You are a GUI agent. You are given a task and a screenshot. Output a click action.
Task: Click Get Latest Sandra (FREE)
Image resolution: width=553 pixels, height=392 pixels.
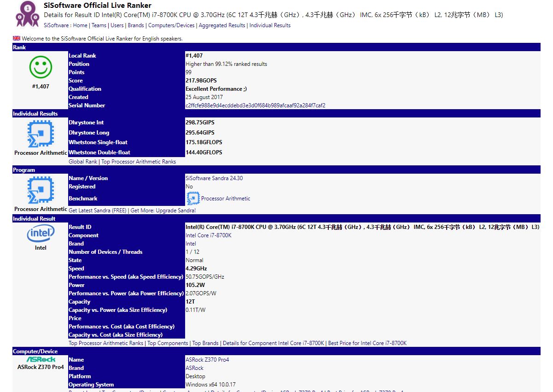pos(97,211)
